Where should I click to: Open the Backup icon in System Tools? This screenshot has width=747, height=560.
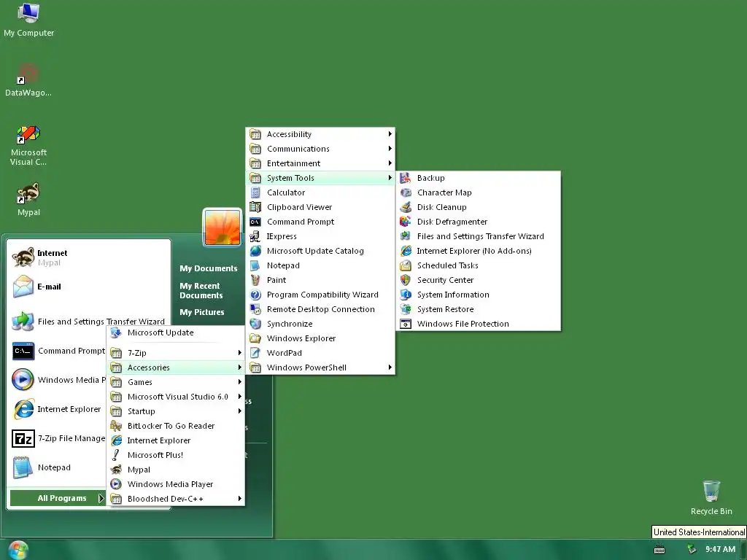pos(406,178)
